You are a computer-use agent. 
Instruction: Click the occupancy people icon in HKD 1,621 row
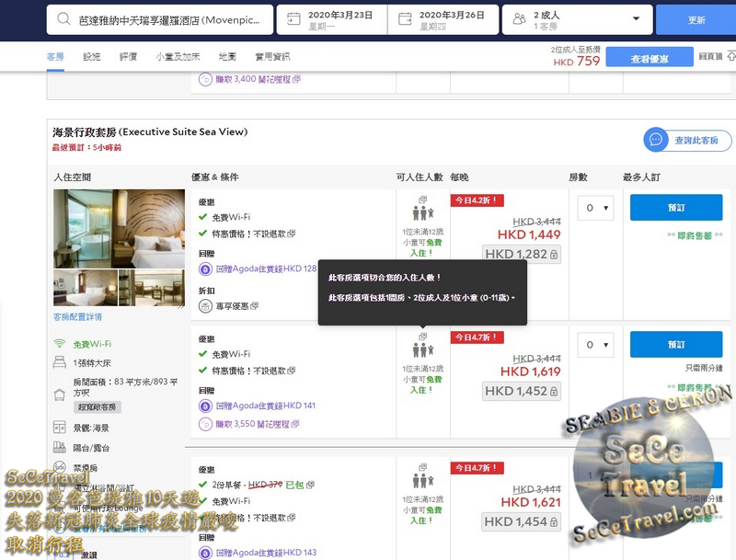(423, 481)
